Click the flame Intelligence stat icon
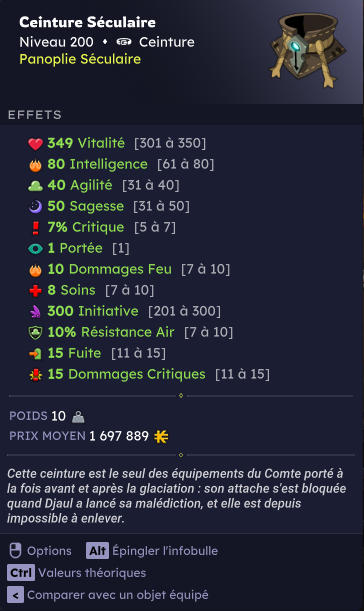364x611 pixels. coord(35,165)
